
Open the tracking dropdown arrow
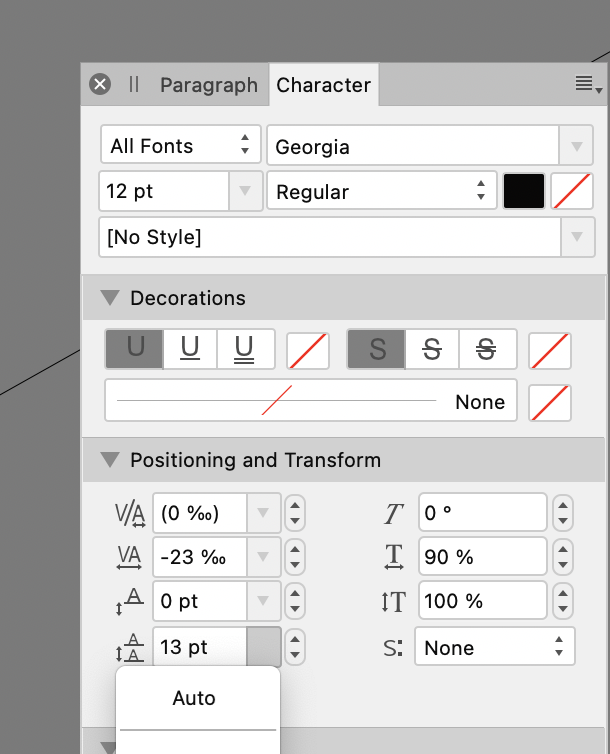pos(263,557)
